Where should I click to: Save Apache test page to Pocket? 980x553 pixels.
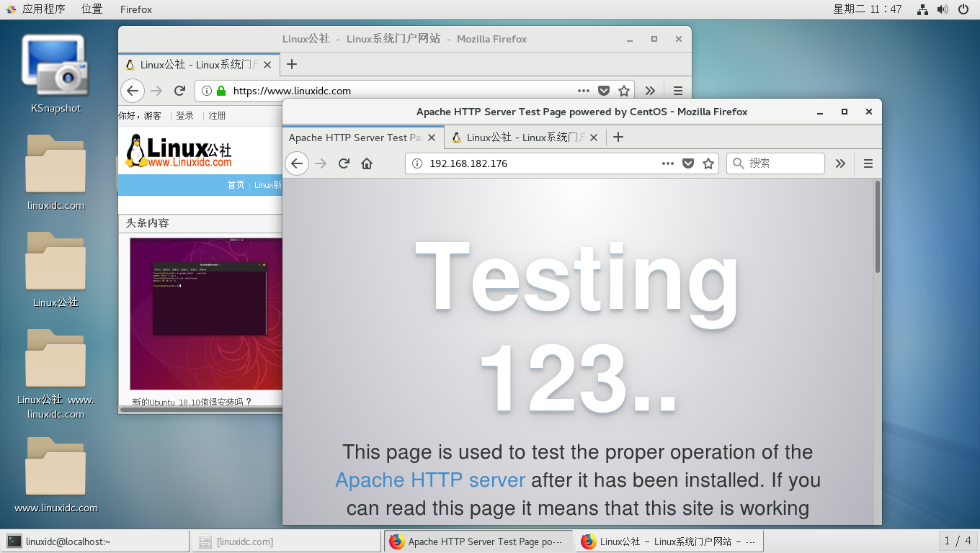point(688,163)
